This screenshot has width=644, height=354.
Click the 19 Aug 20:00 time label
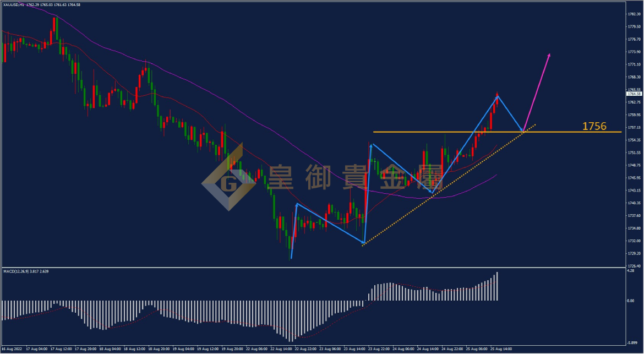click(231, 349)
